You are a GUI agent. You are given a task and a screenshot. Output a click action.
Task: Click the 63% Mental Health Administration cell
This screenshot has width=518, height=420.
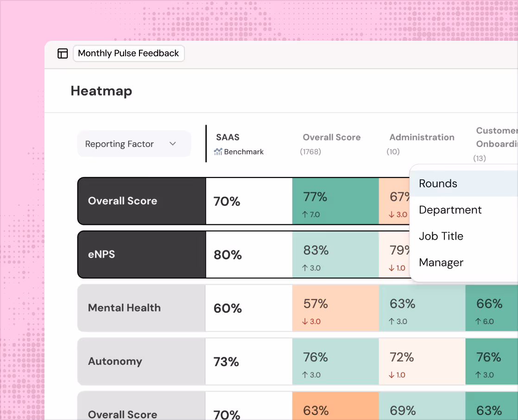coord(422,308)
